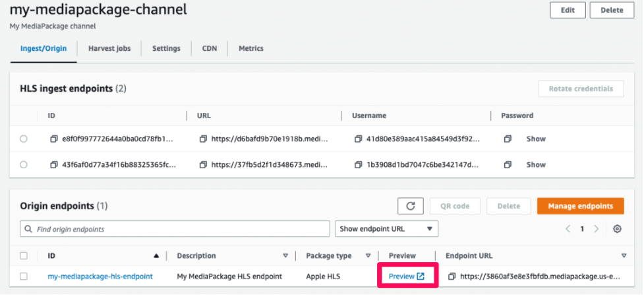Check the my-mediapackage-hls-endpoint row checkbox

(x=24, y=277)
